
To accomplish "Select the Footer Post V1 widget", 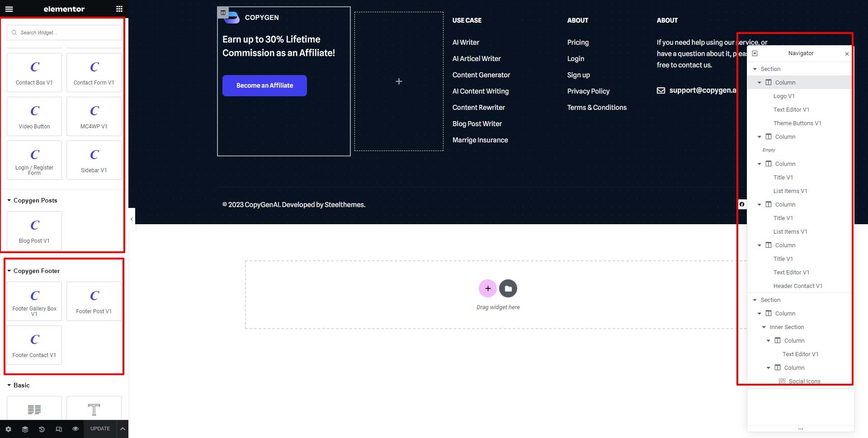I will coord(94,301).
